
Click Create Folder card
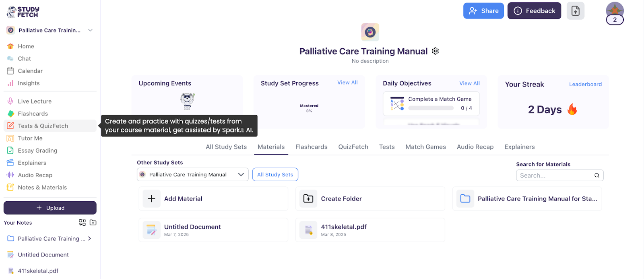point(370,198)
